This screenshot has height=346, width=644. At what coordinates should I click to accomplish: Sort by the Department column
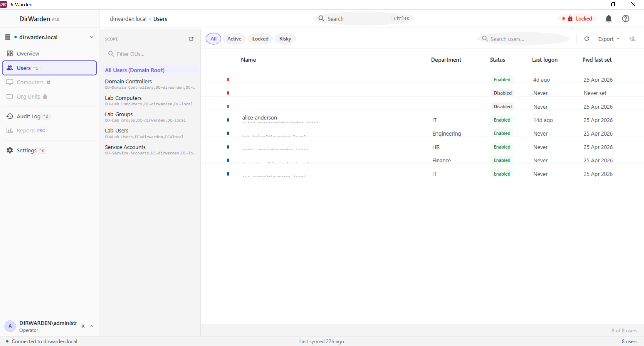point(446,60)
